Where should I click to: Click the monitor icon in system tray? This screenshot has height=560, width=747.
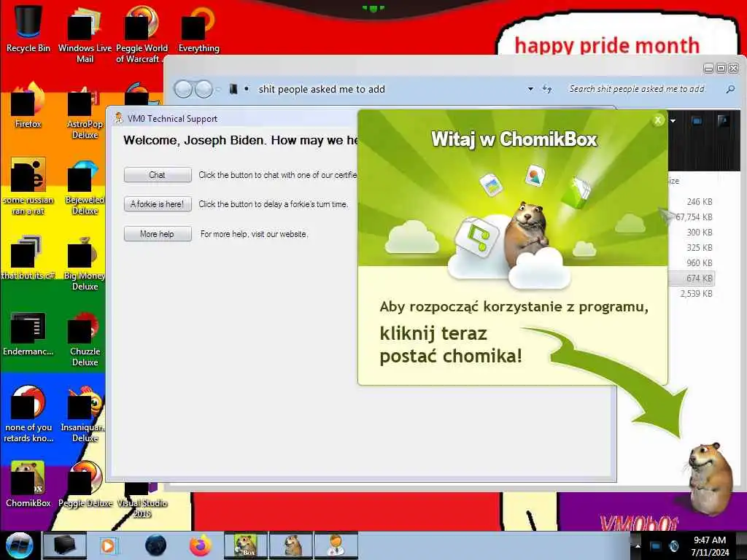[x=656, y=546]
